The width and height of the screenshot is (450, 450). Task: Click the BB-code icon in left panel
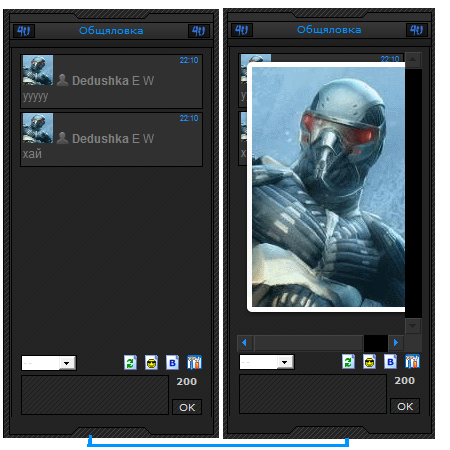173,363
